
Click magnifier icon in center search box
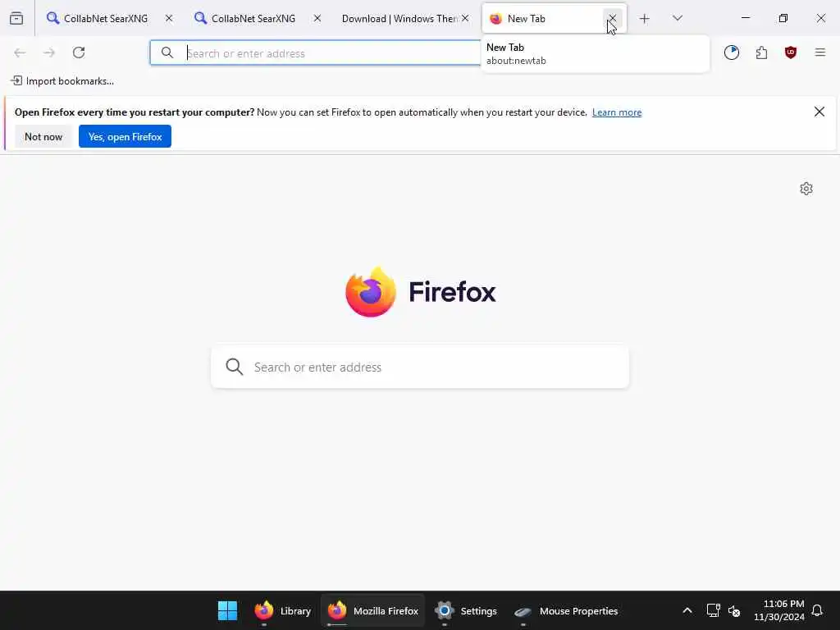click(235, 367)
